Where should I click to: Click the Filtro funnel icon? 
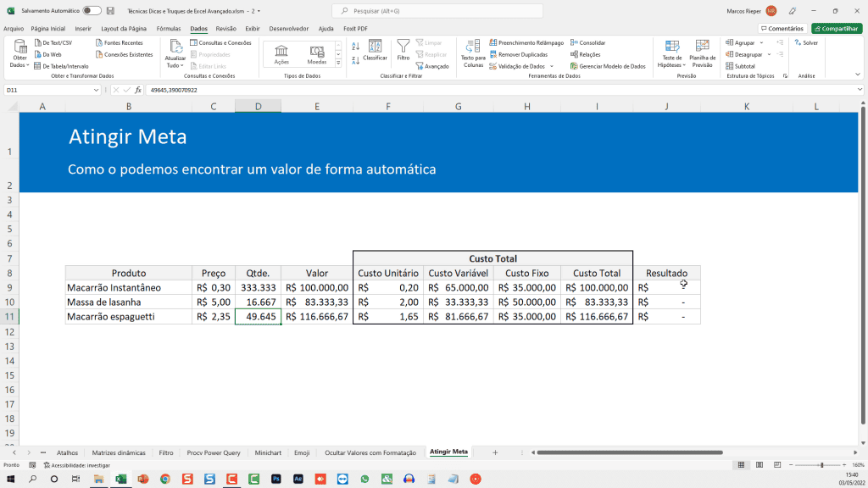click(x=403, y=46)
